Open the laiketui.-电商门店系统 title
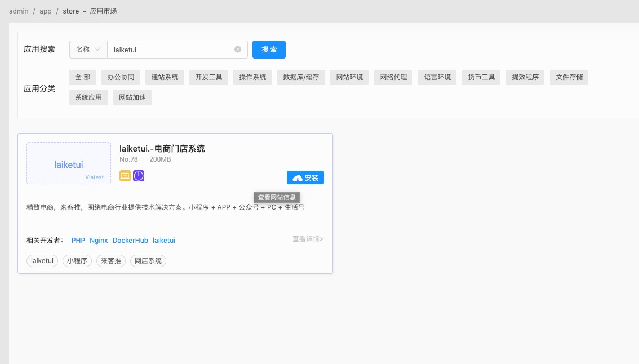 click(162, 149)
